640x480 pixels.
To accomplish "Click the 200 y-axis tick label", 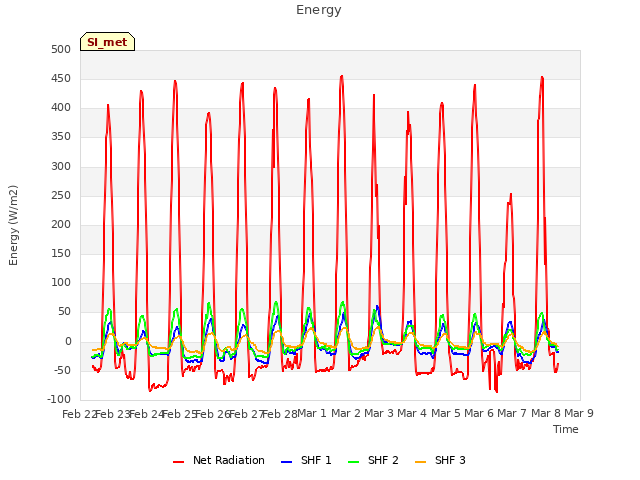I will pyautogui.click(x=61, y=224).
